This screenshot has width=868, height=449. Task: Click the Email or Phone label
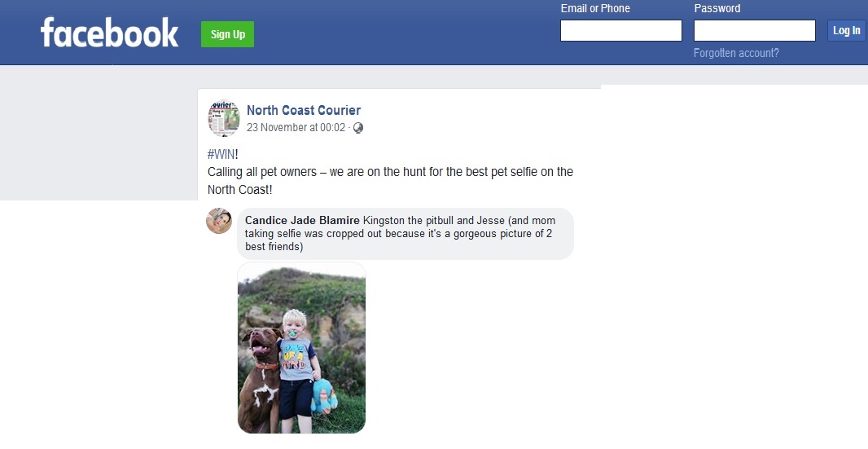tap(595, 8)
